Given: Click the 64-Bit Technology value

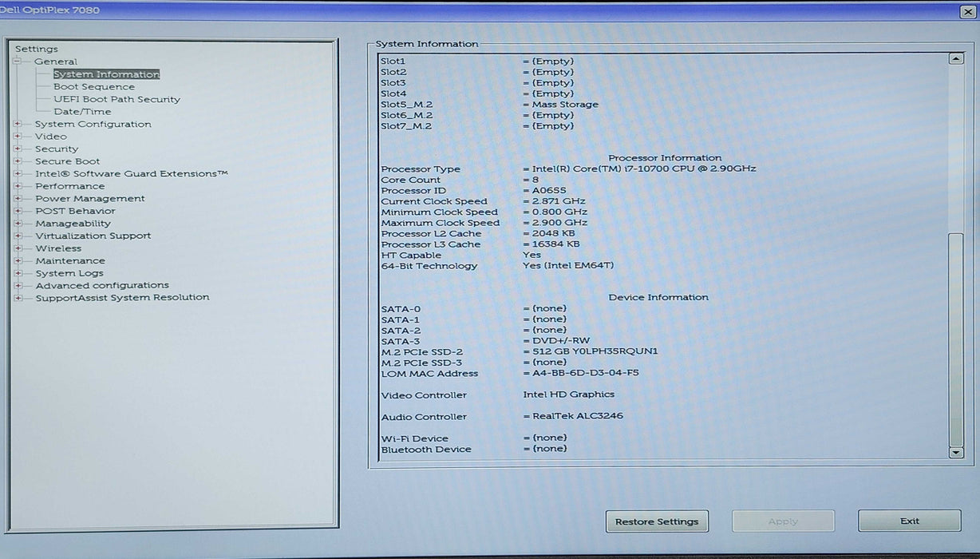Looking at the screenshot, I should pos(568,266).
